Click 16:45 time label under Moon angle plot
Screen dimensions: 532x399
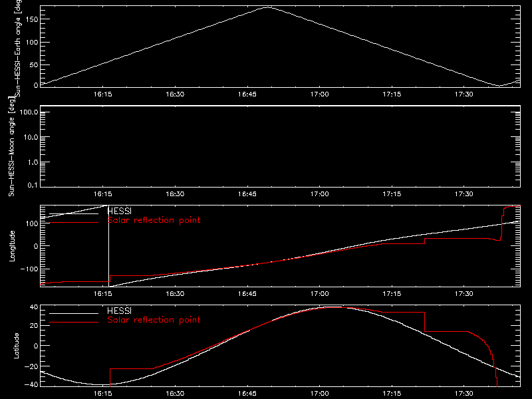pyautogui.click(x=247, y=194)
